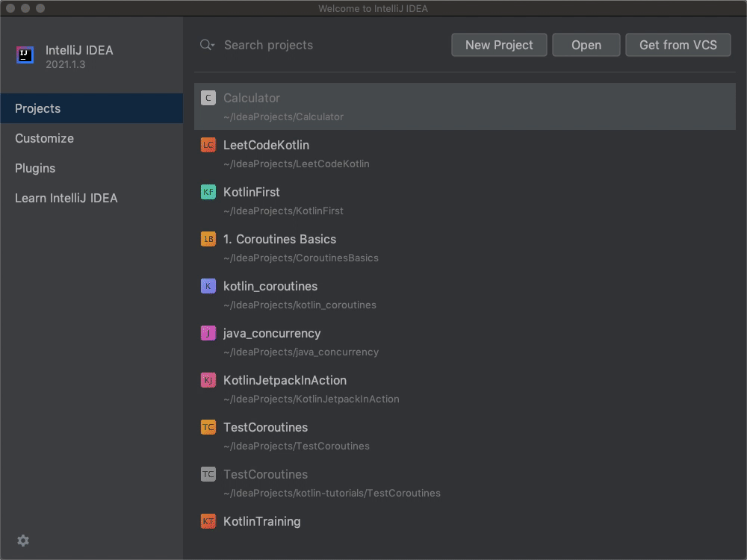Select path ~/IdeaProjects/CoroutinesBasics
The height and width of the screenshot is (560, 747).
[x=300, y=258]
